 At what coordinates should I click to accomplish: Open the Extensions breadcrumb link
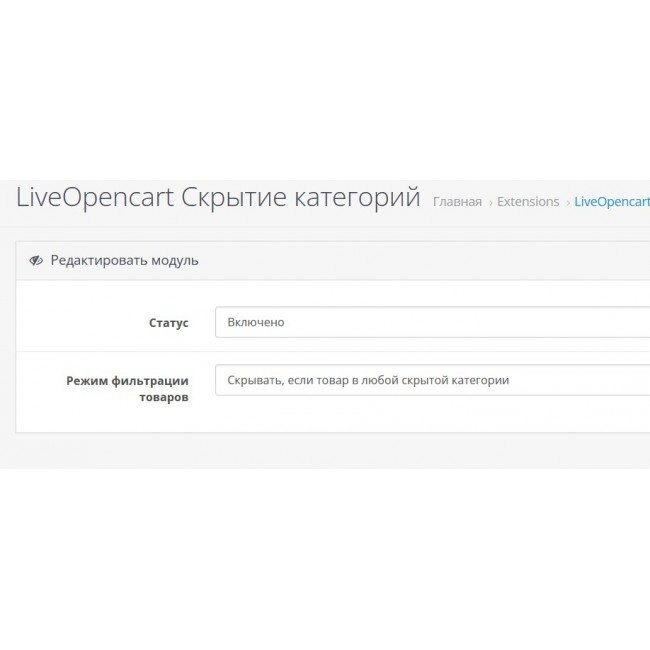pos(528,202)
